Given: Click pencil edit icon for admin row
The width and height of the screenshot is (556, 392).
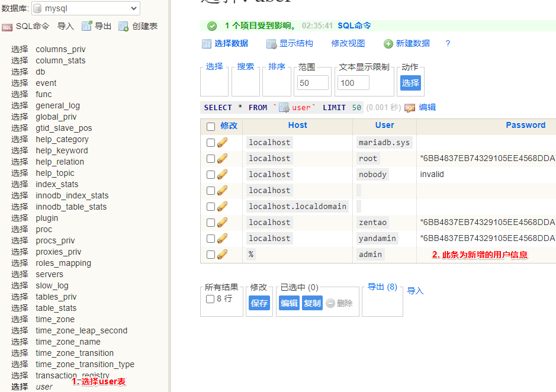Looking at the screenshot, I should pyautogui.click(x=223, y=255).
